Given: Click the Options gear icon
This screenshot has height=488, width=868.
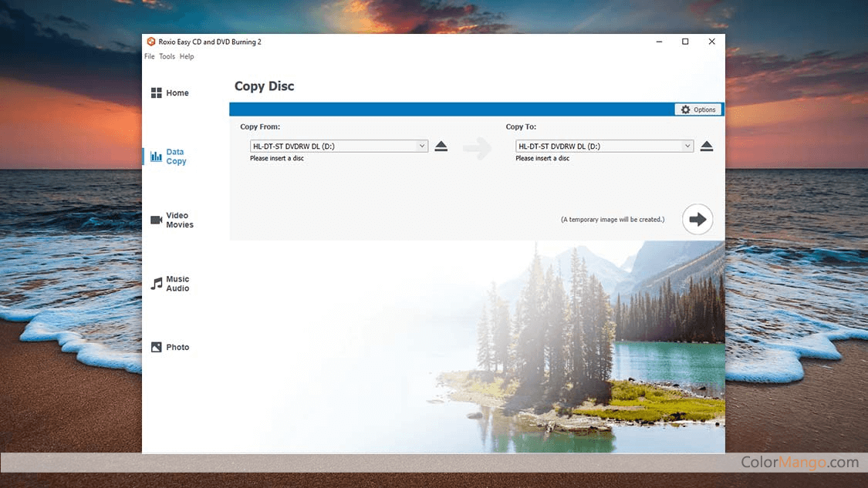Looking at the screenshot, I should [x=686, y=109].
